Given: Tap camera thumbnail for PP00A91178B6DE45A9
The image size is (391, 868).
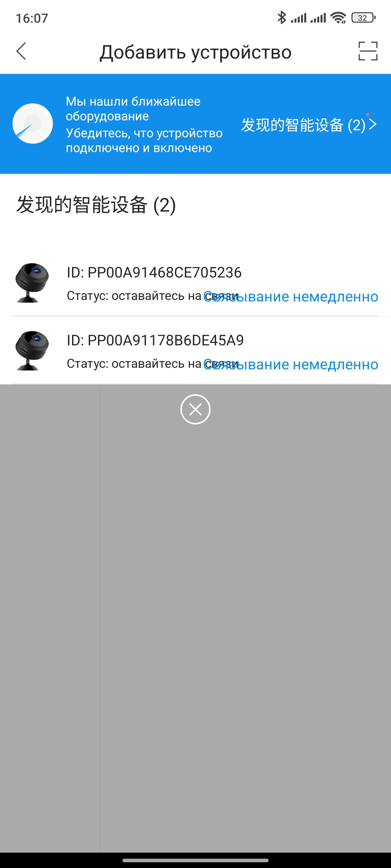Looking at the screenshot, I should (32, 350).
